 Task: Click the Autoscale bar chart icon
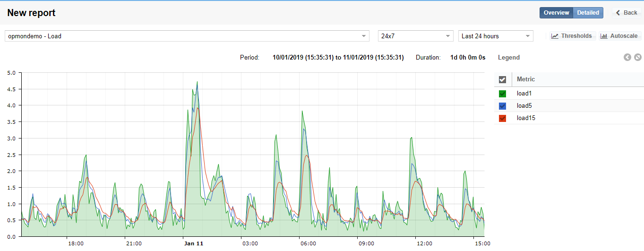coord(604,36)
